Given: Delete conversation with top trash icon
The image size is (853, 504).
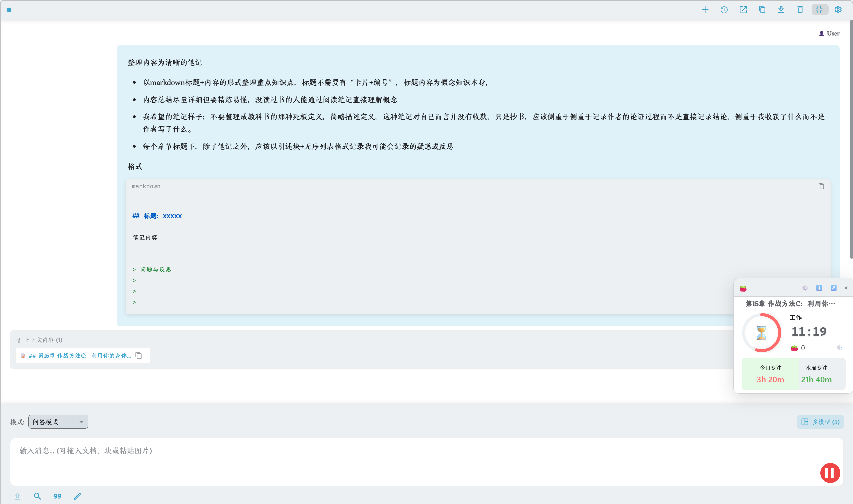Looking at the screenshot, I should click(800, 10).
